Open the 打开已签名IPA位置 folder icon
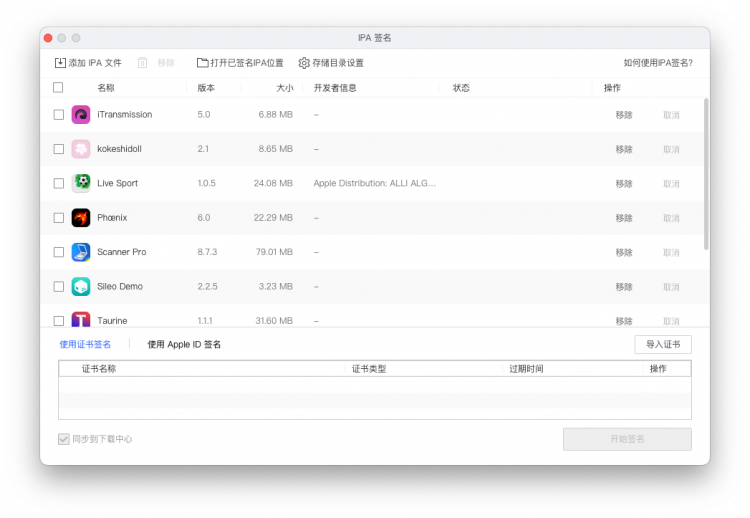Viewport: 750px width, 518px height. [x=202, y=63]
